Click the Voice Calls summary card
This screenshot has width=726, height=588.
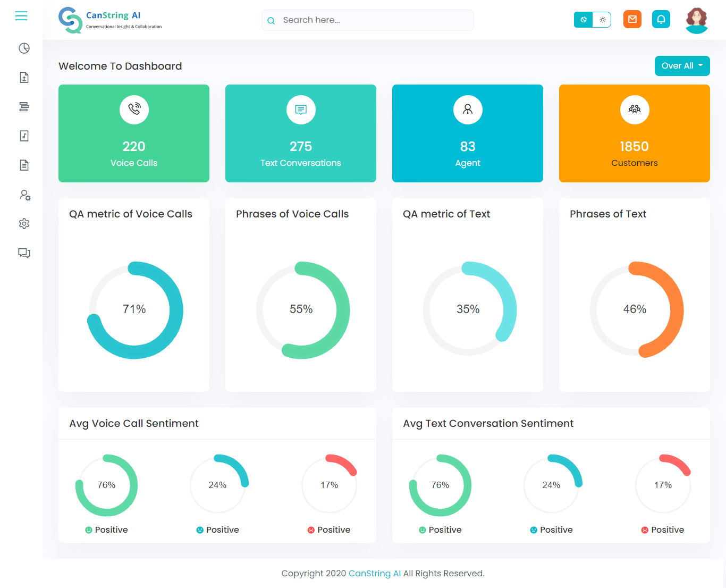134,133
